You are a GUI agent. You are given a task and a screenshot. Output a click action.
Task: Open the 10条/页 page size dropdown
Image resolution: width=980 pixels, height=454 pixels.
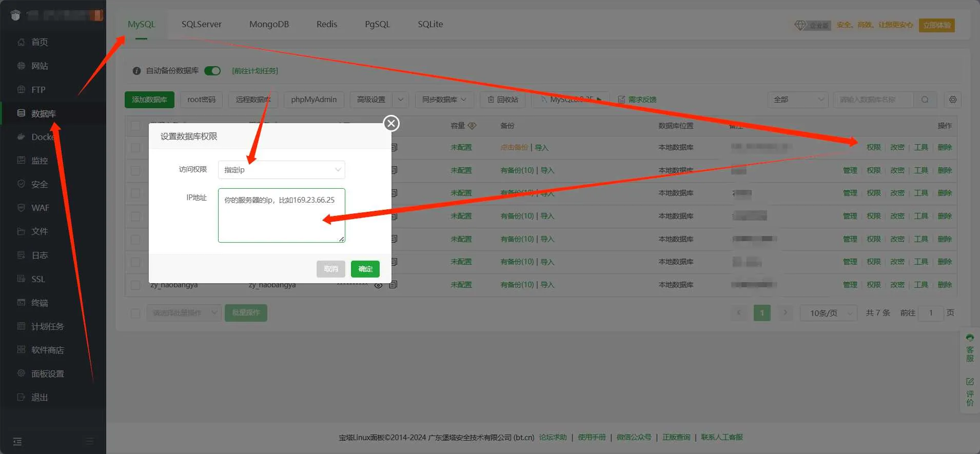pos(829,313)
